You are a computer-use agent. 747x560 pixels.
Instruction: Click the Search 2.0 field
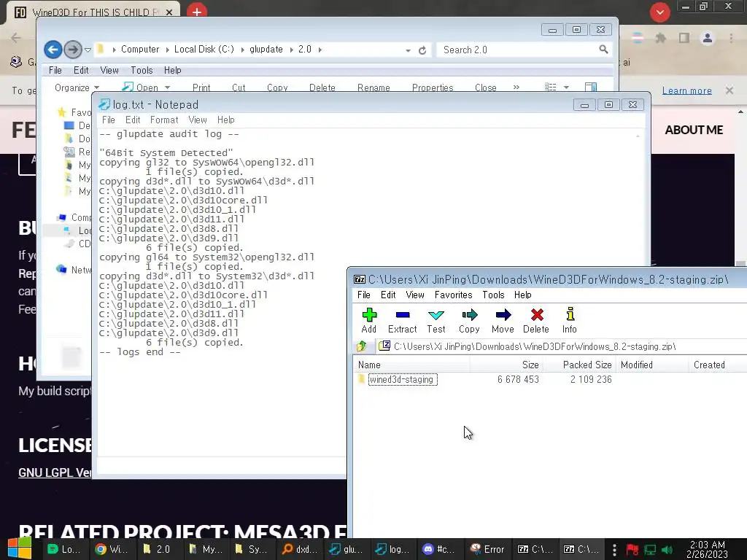519,50
